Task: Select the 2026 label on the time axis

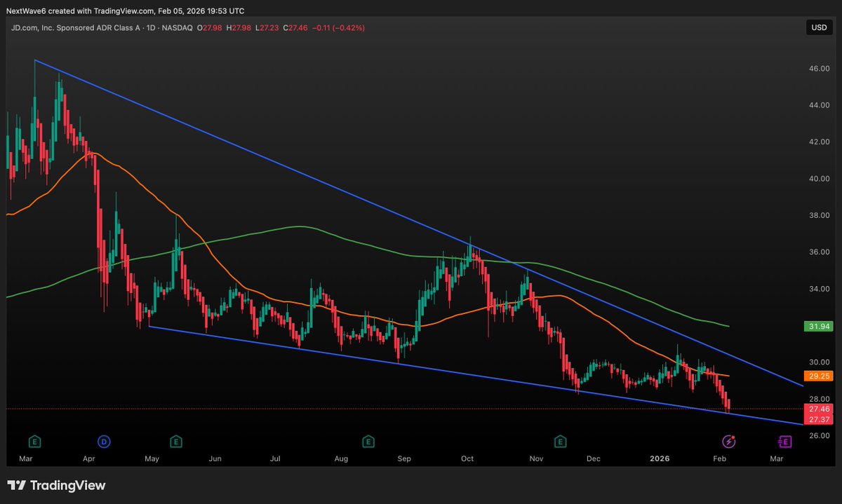Action: [659, 458]
